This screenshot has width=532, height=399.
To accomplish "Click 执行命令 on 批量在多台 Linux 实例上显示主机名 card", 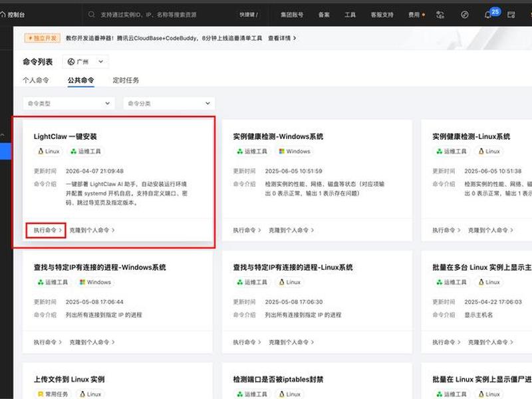I will pos(446,342).
